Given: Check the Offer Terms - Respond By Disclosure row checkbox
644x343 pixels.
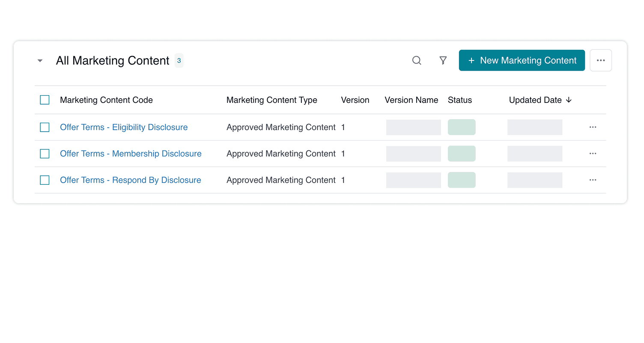Looking at the screenshot, I should (45, 180).
